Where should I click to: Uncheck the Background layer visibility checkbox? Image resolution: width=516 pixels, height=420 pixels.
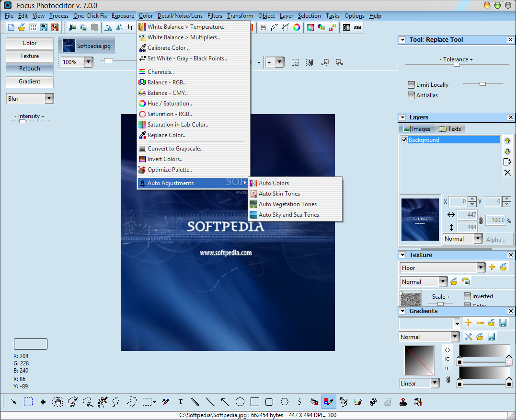click(x=404, y=140)
